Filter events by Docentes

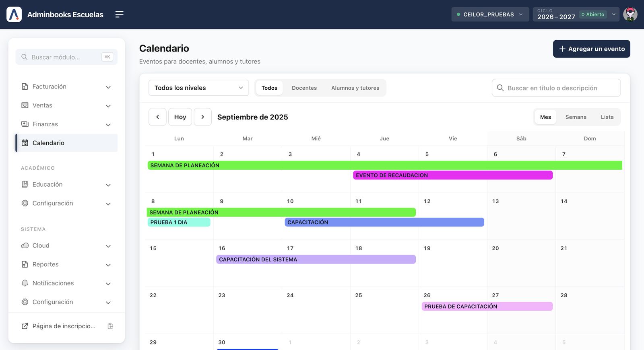[304, 88]
